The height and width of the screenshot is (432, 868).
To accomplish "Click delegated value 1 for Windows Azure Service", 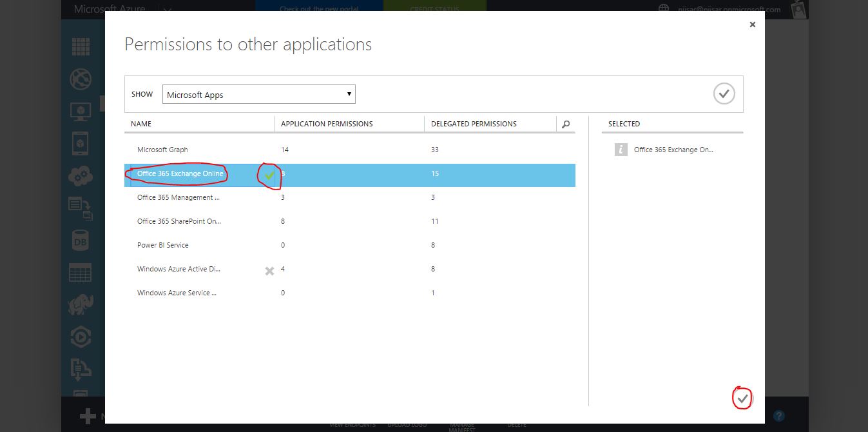I will point(433,293).
